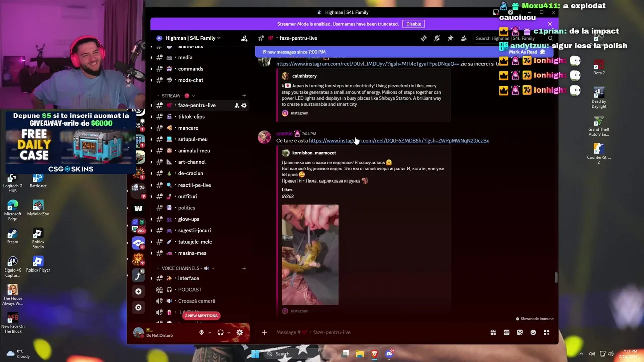This screenshot has height=362, width=644.
Task: Open edit channel gear on faze-pentru-live
Action: click(x=244, y=105)
